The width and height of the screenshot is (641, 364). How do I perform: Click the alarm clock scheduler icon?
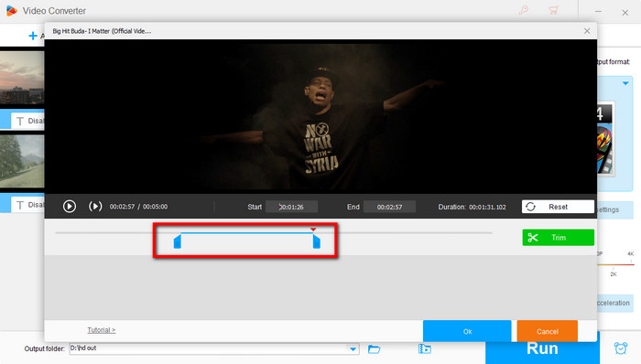[x=621, y=348]
